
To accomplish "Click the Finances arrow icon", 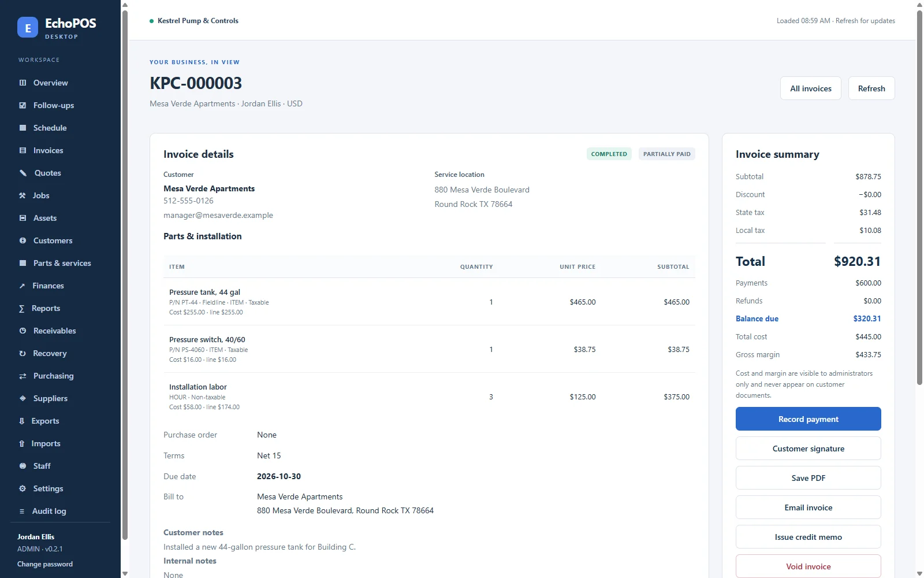I will point(22,286).
